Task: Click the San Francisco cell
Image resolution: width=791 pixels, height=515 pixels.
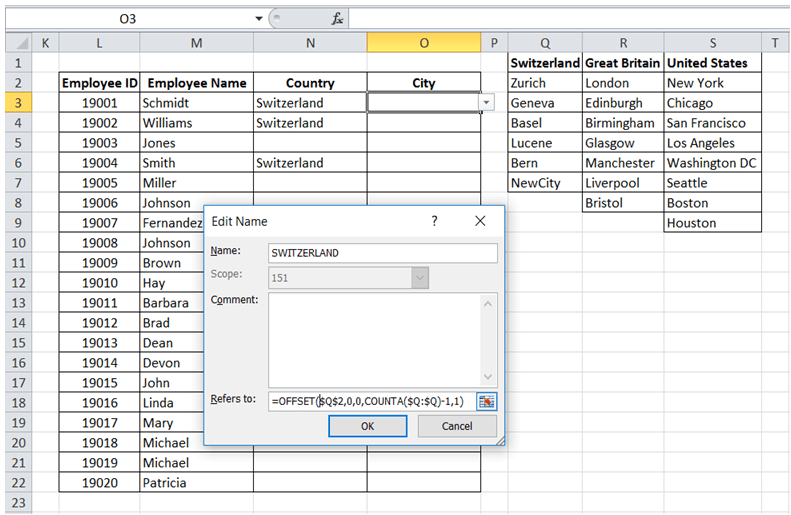Action: point(713,123)
